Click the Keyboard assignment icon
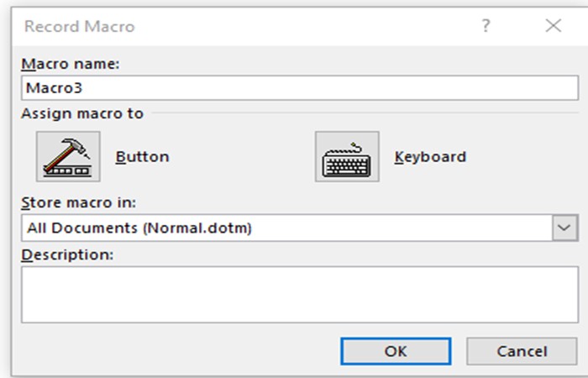This screenshot has height=378, width=588. coord(347,156)
